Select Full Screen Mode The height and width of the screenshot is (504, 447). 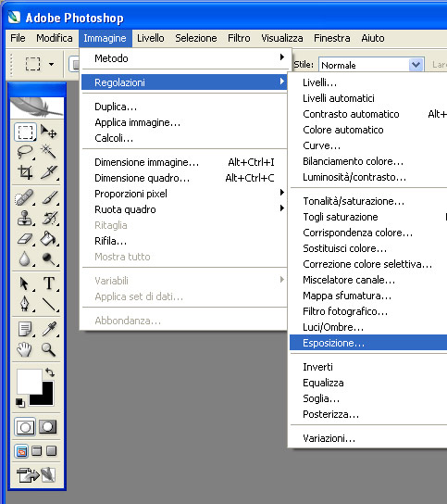[52, 451]
